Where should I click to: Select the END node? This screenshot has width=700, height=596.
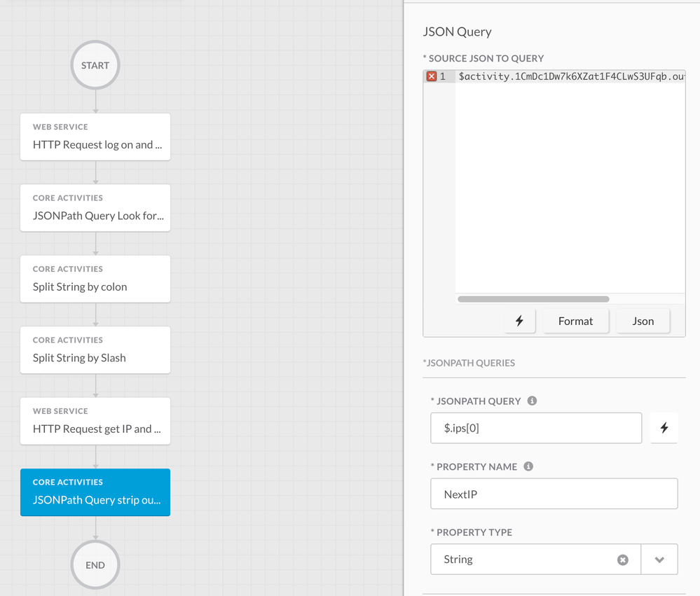95,564
